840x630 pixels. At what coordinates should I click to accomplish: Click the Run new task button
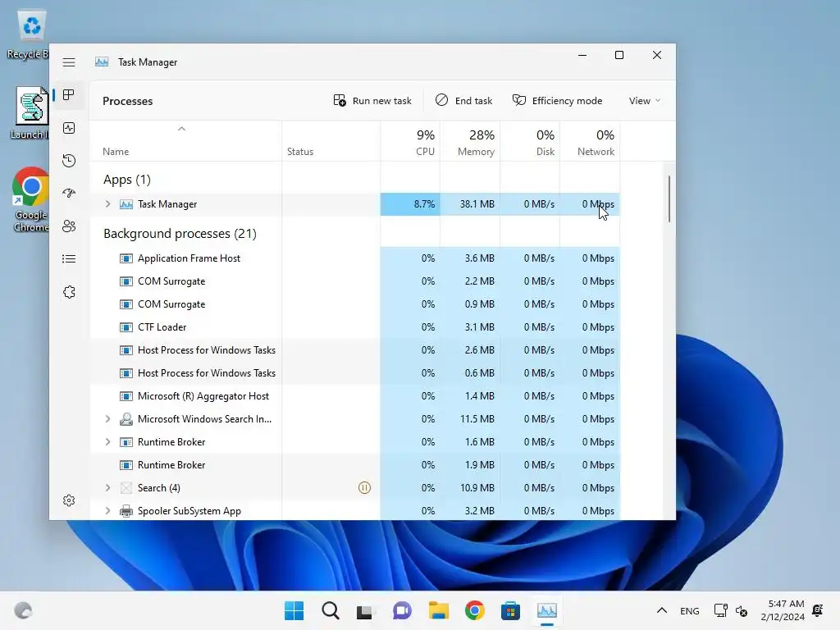coord(372,101)
